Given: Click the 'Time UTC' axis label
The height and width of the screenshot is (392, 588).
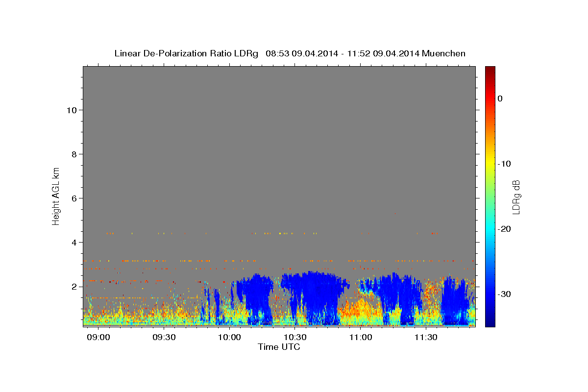Looking at the screenshot, I should [x=279, y=347].
